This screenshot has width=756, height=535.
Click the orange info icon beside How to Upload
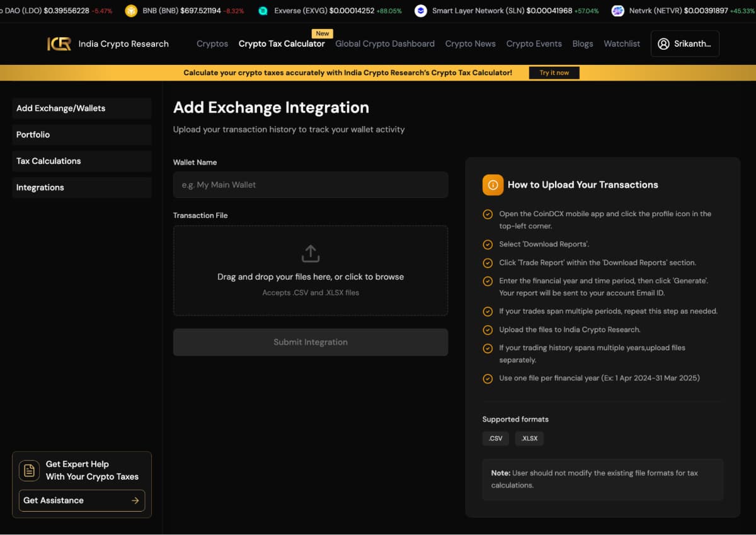(x=493, y=185)
